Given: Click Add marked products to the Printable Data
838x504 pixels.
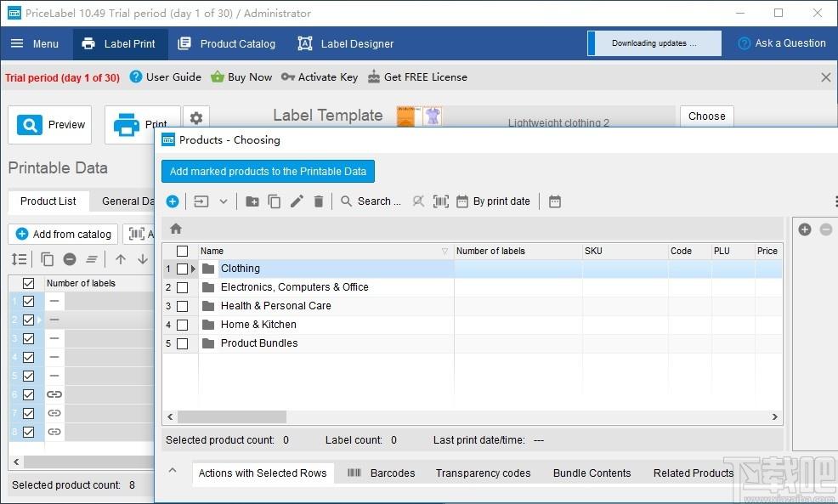Looking at the screenshot, I should pos(268,172).
